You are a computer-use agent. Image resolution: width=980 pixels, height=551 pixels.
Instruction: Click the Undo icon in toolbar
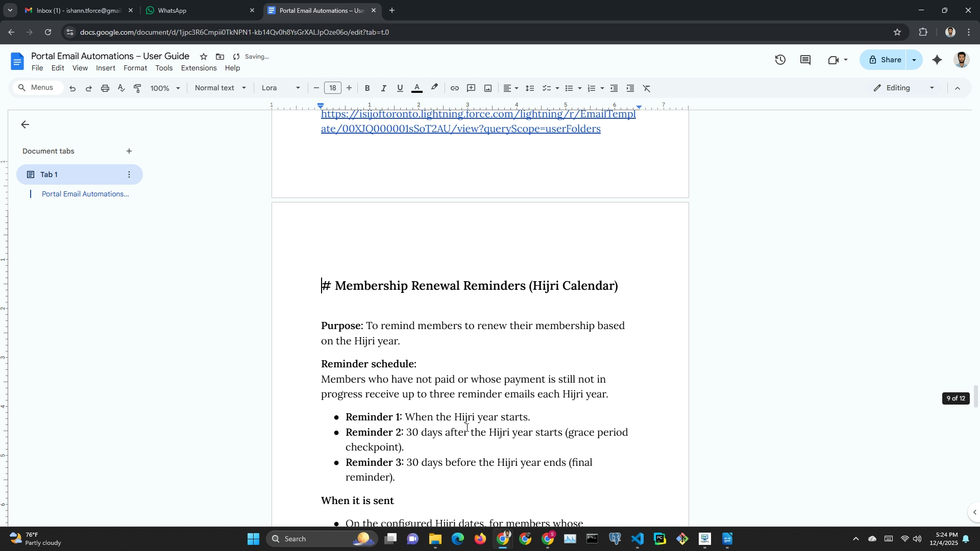pyautogui.click(x=72, y=88)
